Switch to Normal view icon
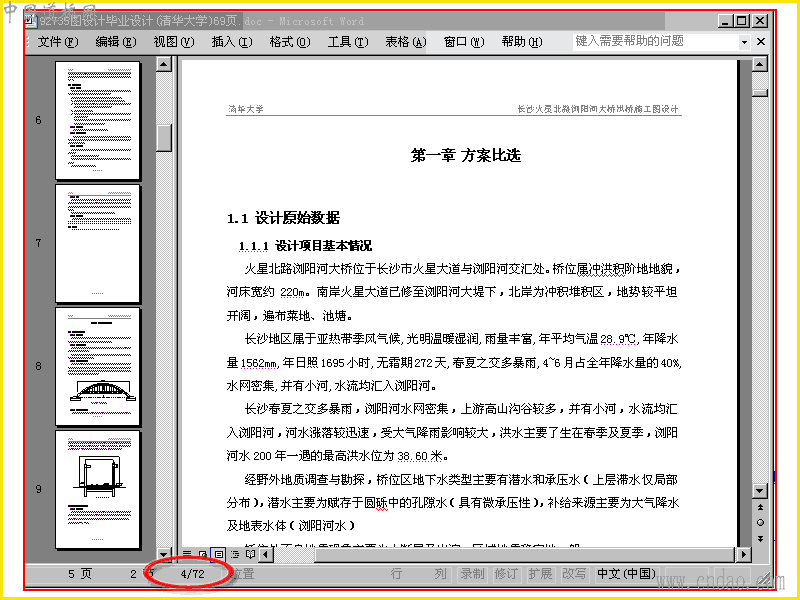This screenshot has height=600, width=800. (187, 554)
